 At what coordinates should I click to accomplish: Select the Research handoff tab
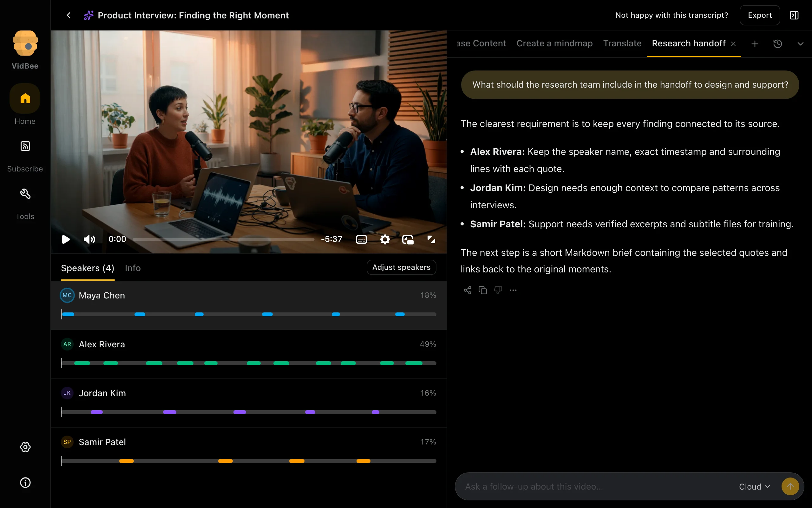pos(689,43)
